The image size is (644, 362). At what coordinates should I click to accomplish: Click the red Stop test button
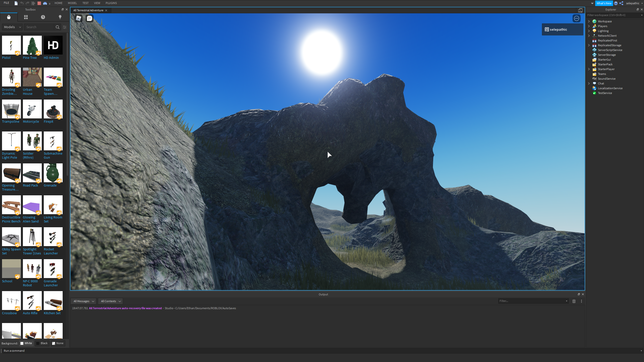(x=39, y=3)
